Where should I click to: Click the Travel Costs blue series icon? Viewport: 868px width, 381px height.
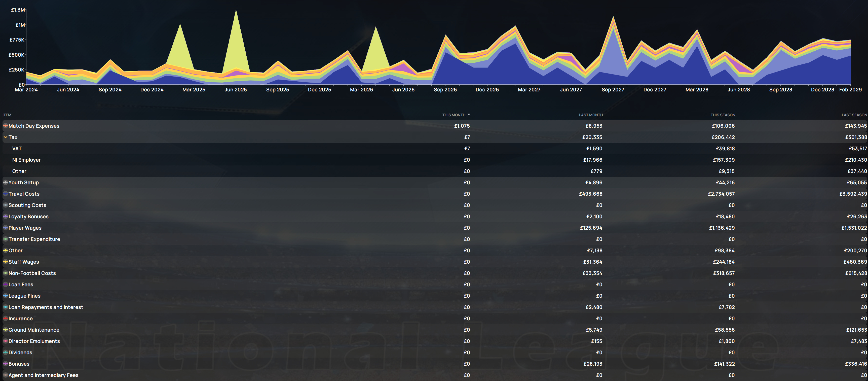point(5,194)
